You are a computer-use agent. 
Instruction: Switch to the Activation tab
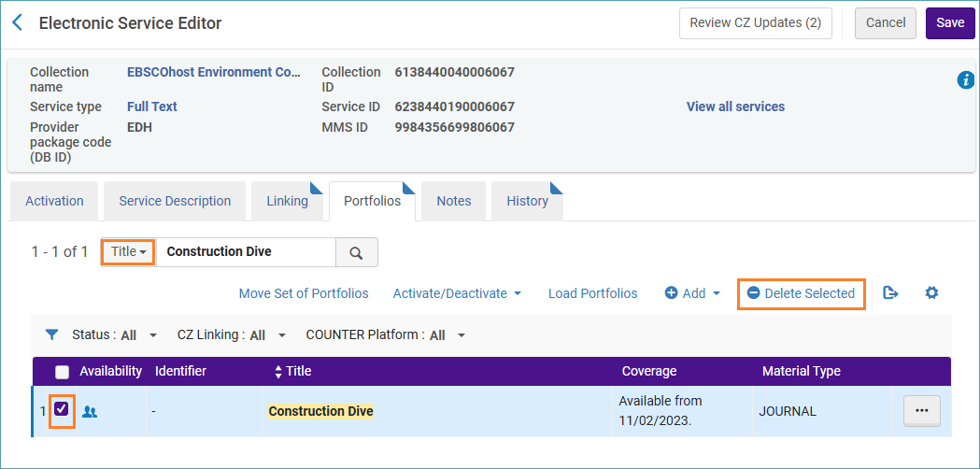(x=54, y=201)
